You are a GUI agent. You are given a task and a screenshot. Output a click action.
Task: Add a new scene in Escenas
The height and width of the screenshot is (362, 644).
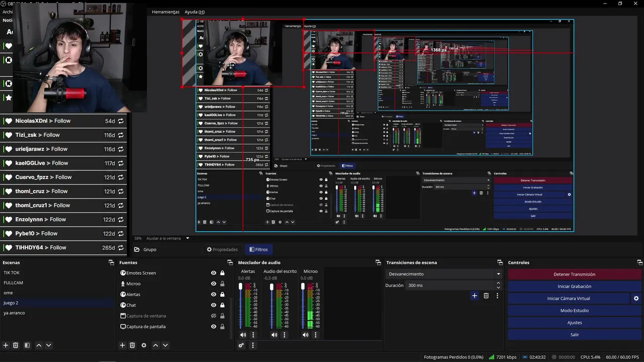[x=6, y=345]
